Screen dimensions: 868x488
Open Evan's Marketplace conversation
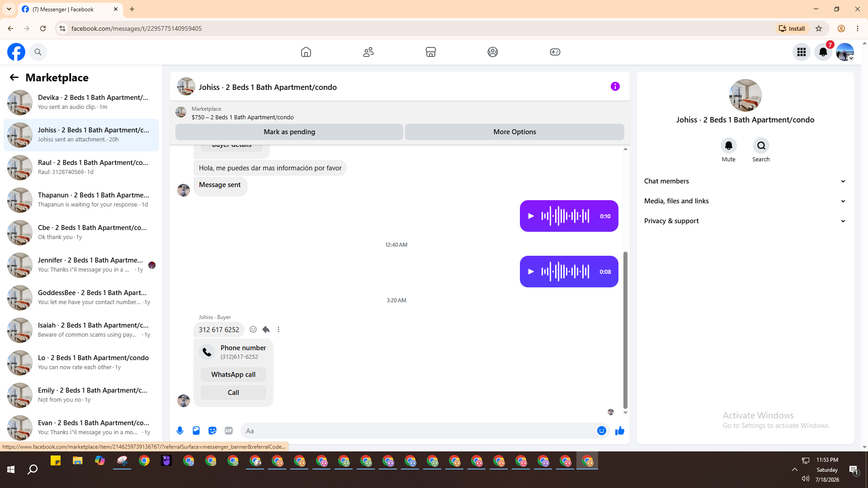pyautogui.click(x=81, y=427)
